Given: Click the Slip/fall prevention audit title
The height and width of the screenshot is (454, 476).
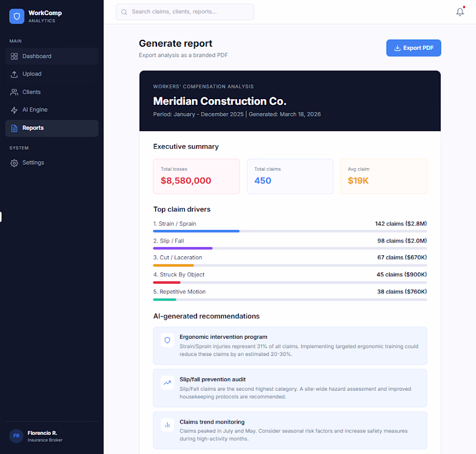Looking at the screenshot, I should [x=212, y=380].
